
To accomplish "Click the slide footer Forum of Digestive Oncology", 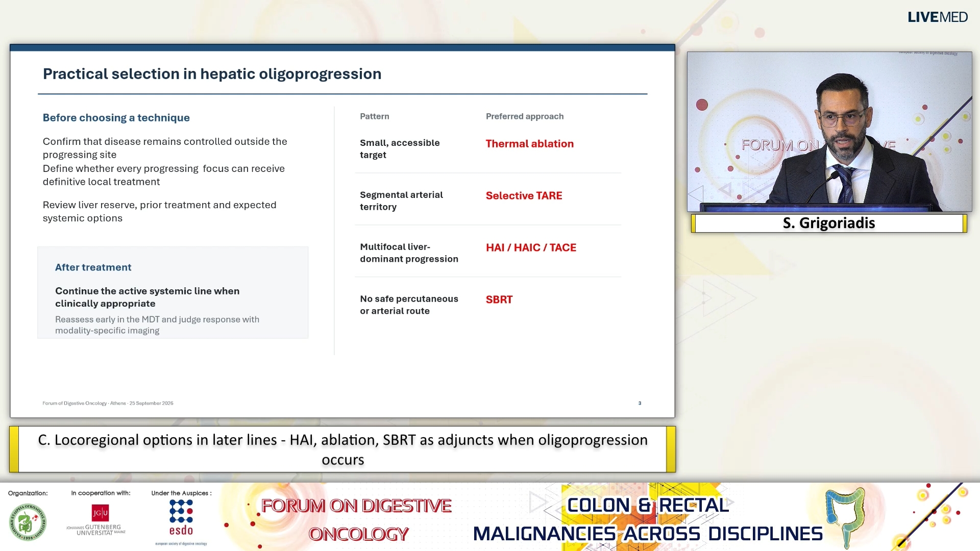I will (108, 403).
